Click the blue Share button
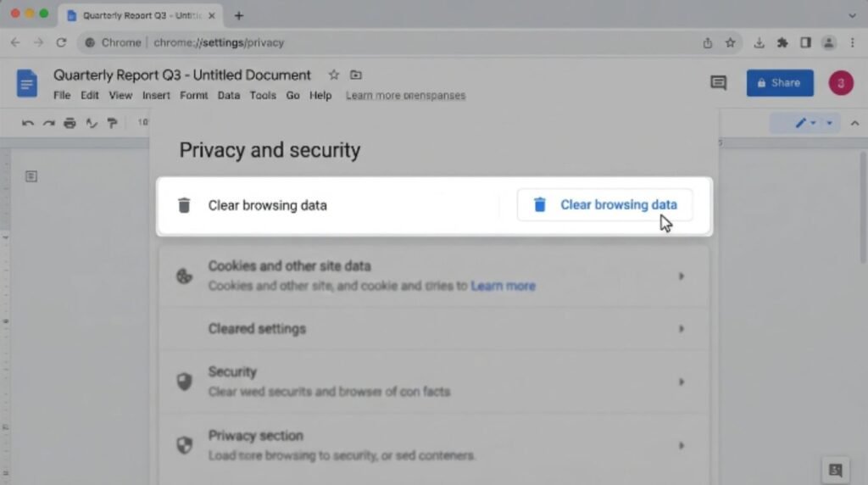Viewport: 868px width, 485px height. point(780,83)
